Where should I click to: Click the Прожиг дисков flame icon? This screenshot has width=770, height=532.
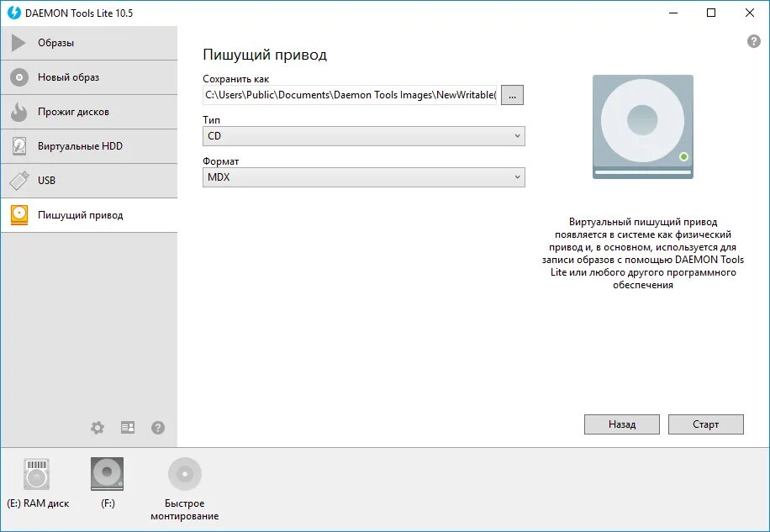(x=19, y=112)
